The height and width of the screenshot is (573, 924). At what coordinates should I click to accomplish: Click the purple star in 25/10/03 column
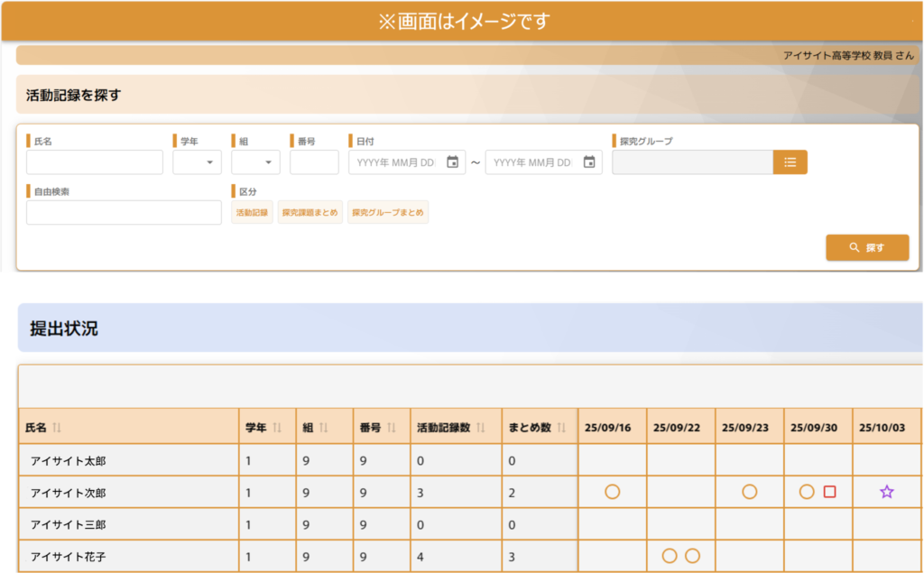(x=886, y=492)
